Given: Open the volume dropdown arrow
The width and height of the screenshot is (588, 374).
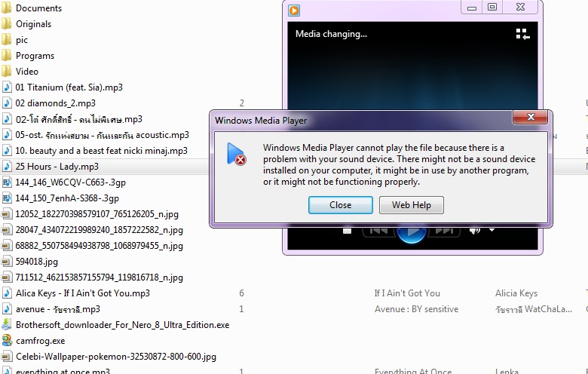Looking at the screenshot, I should point(492,230).
